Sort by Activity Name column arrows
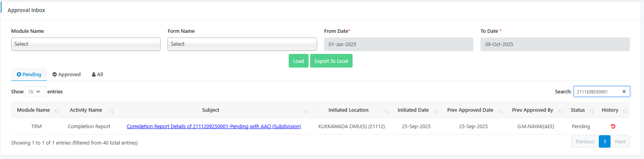The image size is (644, 159). (x=111, y=111)
